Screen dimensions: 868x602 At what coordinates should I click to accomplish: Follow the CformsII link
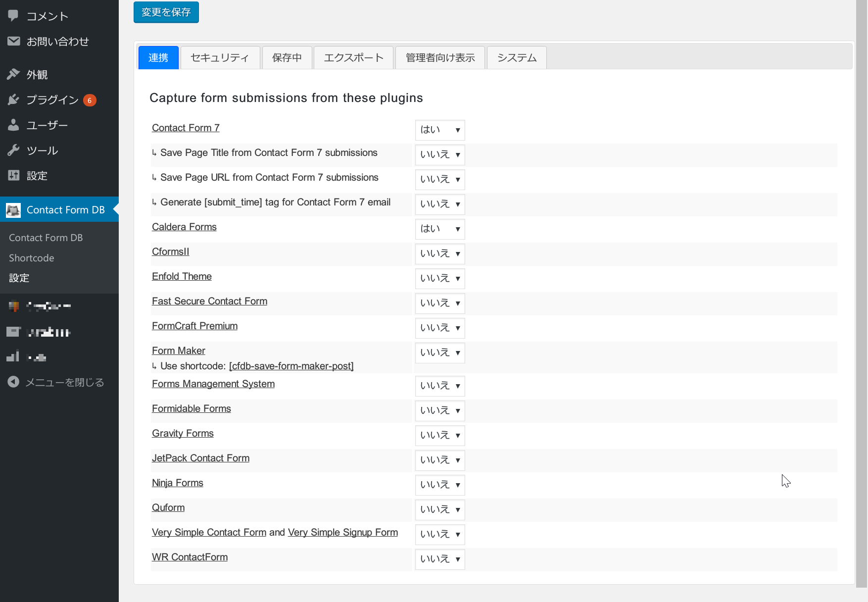point(170,251)
